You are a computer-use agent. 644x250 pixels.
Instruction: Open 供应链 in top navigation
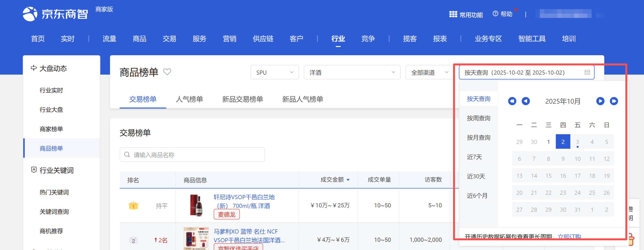pyautogui.click(x=263, y=39)
